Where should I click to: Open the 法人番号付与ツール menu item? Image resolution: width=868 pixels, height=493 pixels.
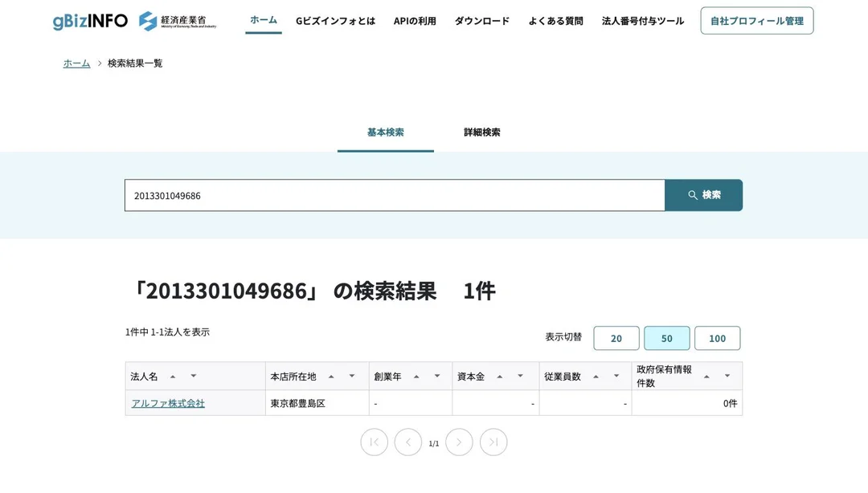pos(643,21)
